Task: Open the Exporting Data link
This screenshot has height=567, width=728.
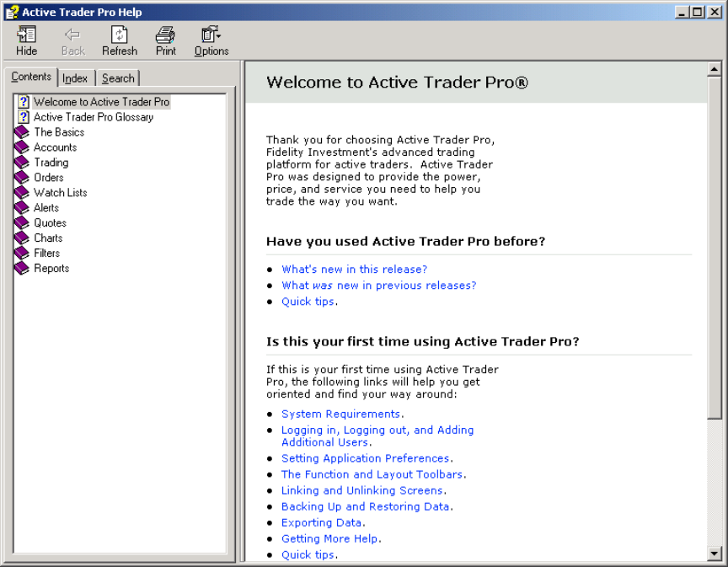Action: [321, 523]
